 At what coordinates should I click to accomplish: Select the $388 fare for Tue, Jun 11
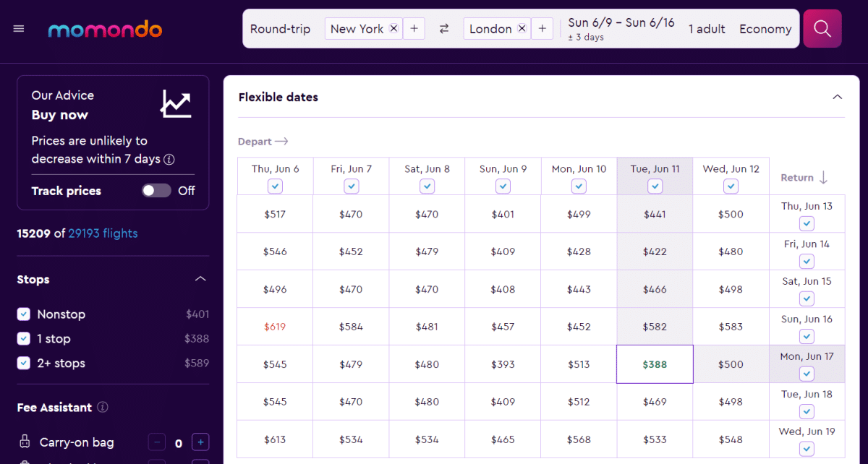click(x=655, y=364)
